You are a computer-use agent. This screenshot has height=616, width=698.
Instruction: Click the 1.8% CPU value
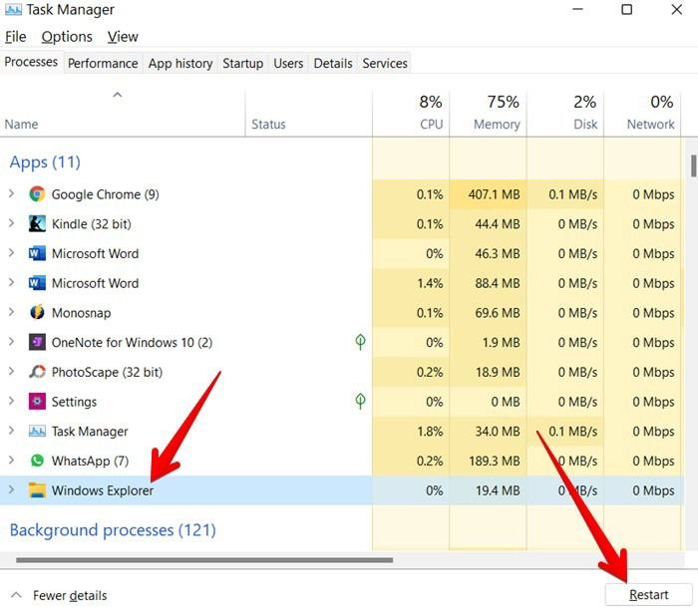pyautogui.click(x=430, y=432)
